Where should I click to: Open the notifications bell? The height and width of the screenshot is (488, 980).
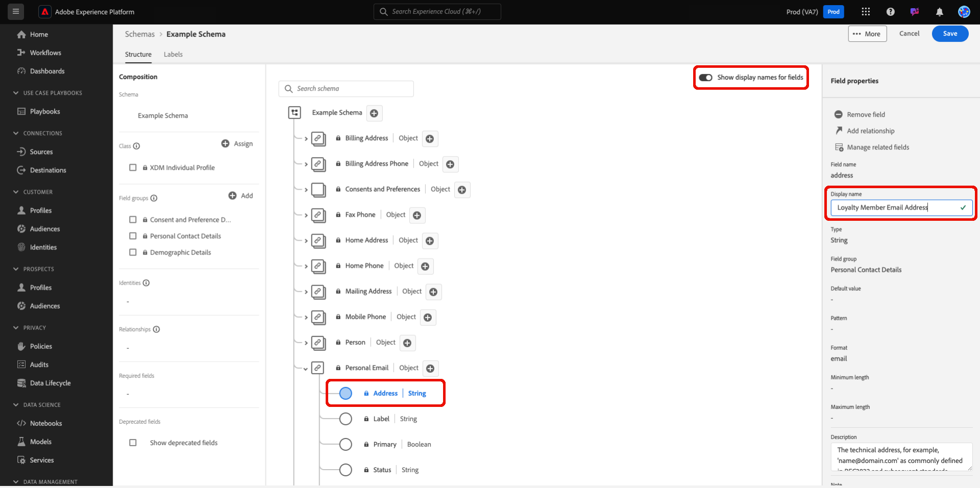(x=939, y=12)
